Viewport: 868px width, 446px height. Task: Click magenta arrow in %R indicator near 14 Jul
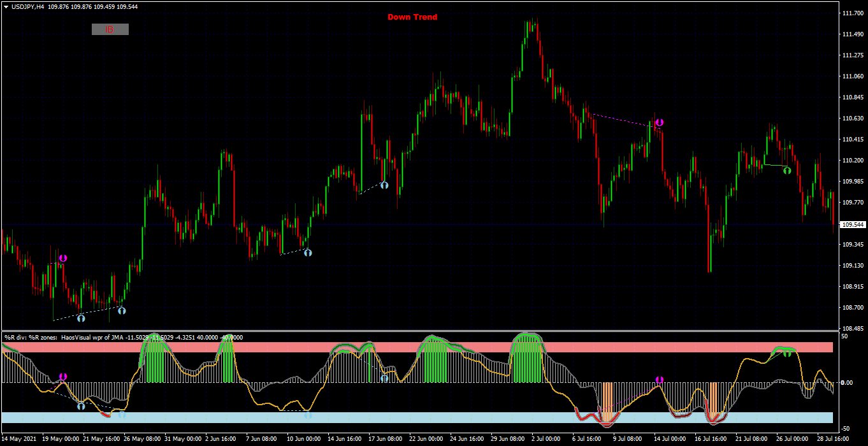pyautogui.click(x=660, y=380)
